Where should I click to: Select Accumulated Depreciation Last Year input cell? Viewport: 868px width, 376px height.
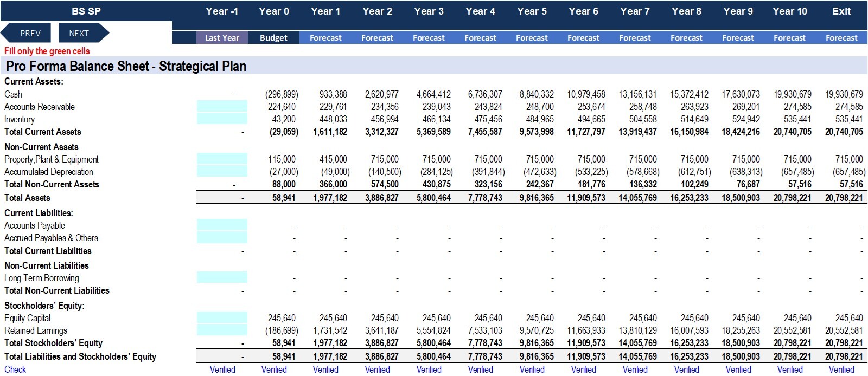pos(222,172)
